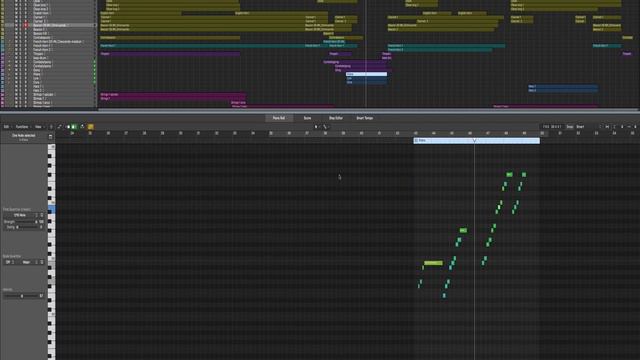
Task: Open the left-click tool menu in piano roll
Action: (316, 127)
